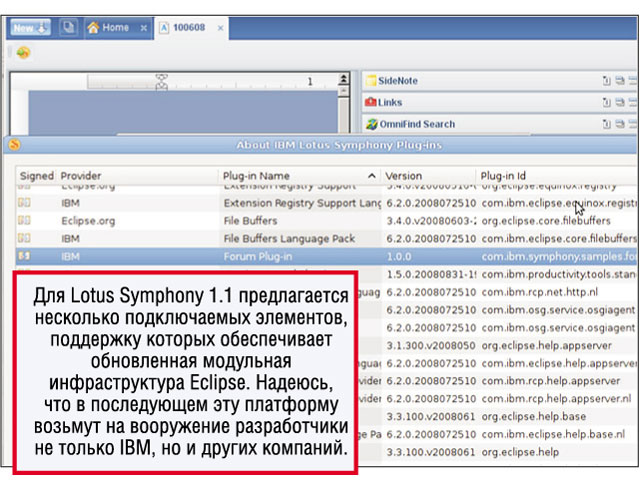Viewport: 640px width, 482px height.
Task: Select org.eclipse.core.filebuffers plug-in id
Action: click(546, 221)
